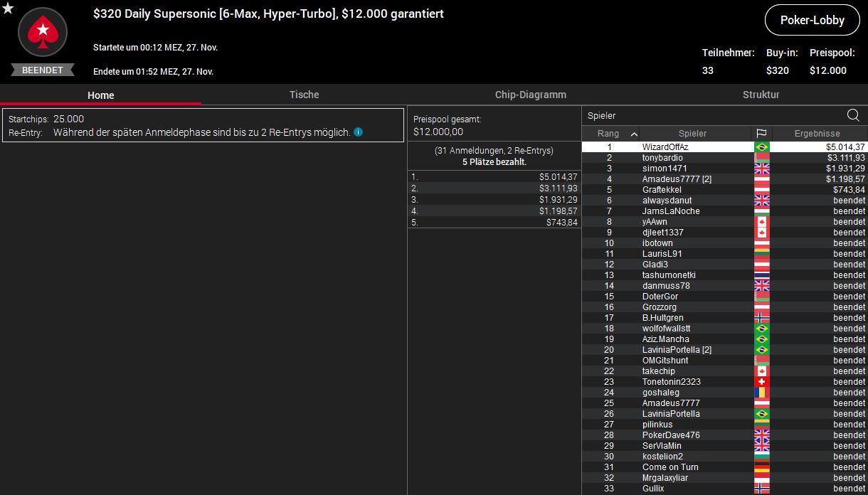Click the flag column header icon
The height and width of the screenshot is (495, 868).
(x=761, y=134)
